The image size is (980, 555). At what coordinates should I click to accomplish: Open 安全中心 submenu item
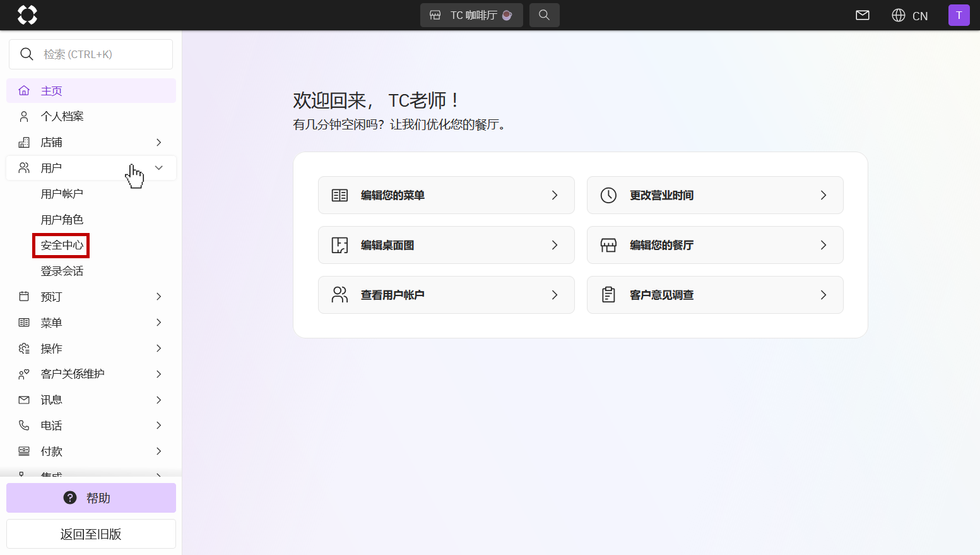point(62,245)
